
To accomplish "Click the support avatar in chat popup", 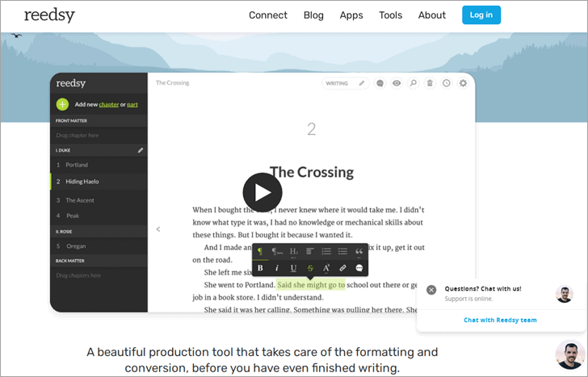I will tap(565, 294).
